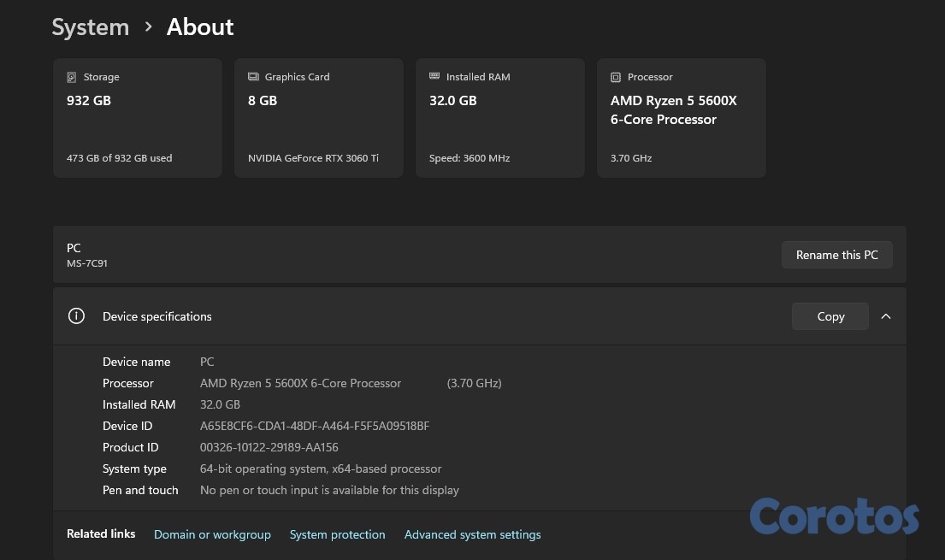Open the Domain or workgroup link
The height and width of the screenshot is (560, 945).
212,534
